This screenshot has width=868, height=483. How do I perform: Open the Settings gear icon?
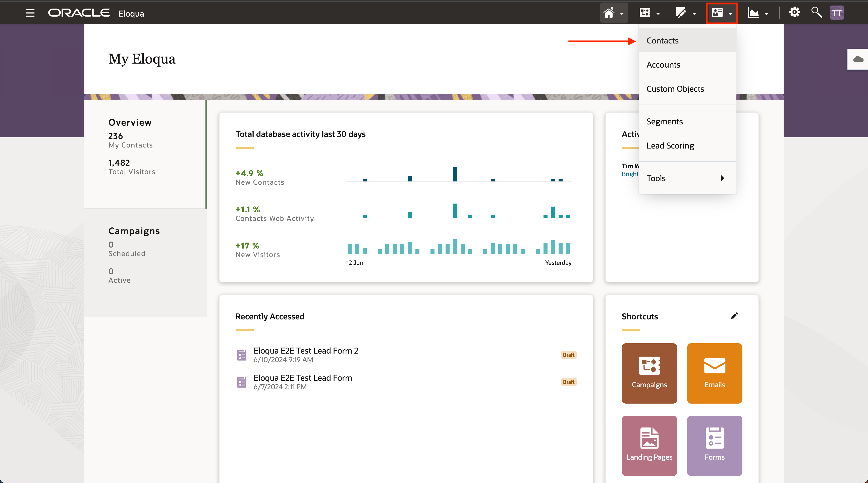tap(794, 13)
